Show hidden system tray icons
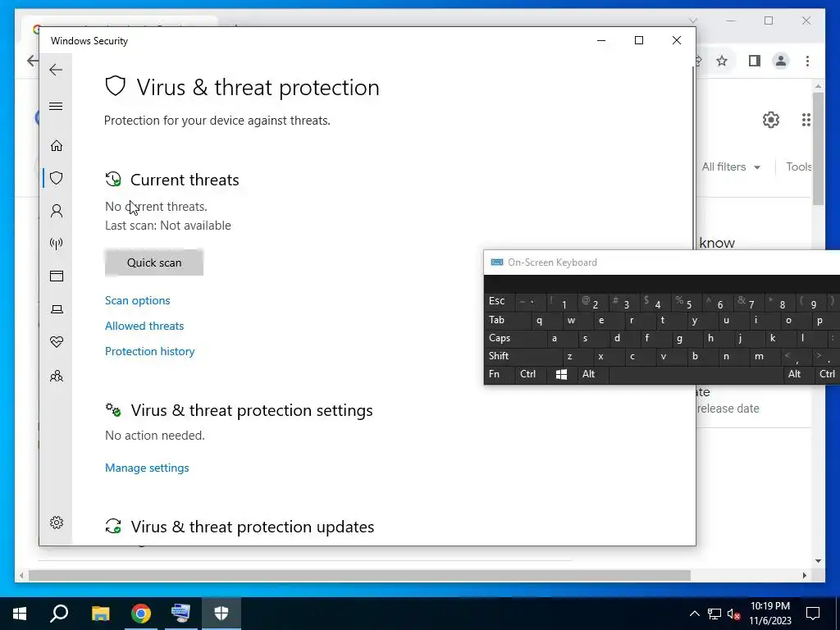Image resolution: width=840 pixels, height=630 pixels. 694,614
